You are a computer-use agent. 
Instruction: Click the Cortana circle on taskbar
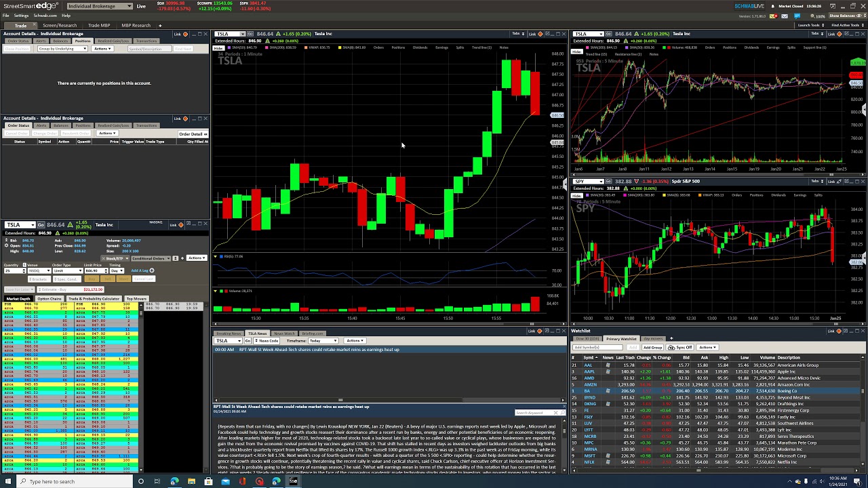[141, 481]
